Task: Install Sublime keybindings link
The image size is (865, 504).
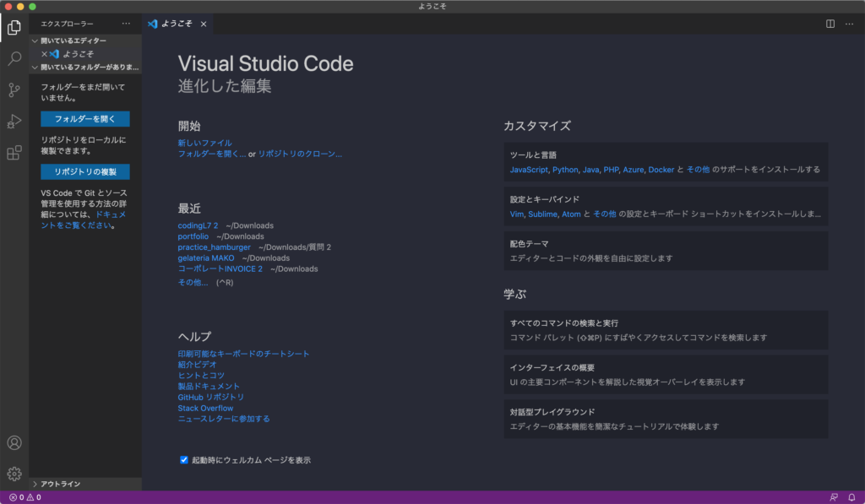Action: (543, 214)
